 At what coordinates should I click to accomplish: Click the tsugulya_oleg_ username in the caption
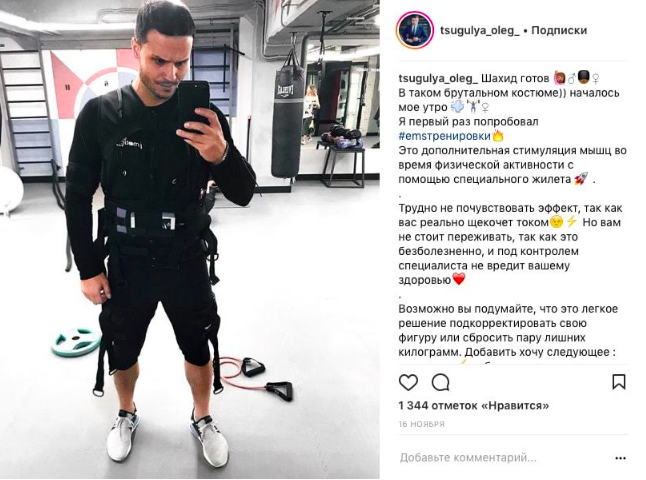438,79
